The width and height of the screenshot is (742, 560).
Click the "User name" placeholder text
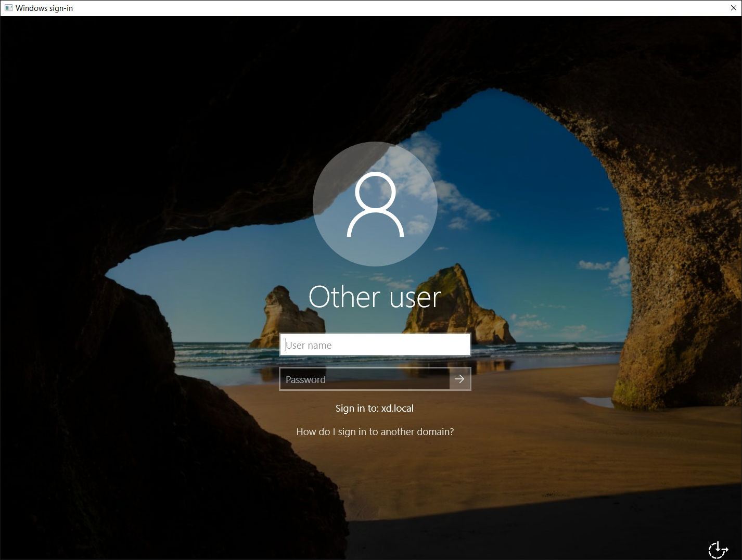coord(309,345)
